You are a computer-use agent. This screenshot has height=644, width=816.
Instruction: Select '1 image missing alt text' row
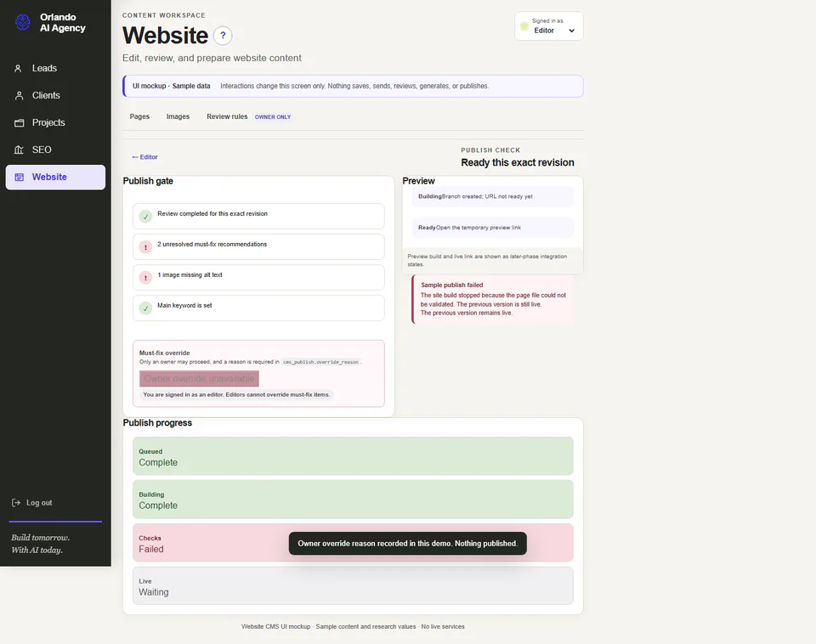(x=258, y=278)
